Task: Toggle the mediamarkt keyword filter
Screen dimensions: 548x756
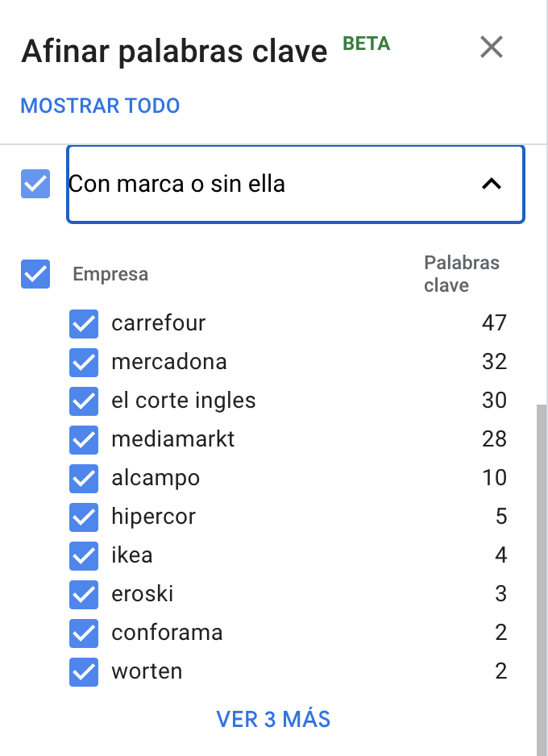Action: point(84,439)
